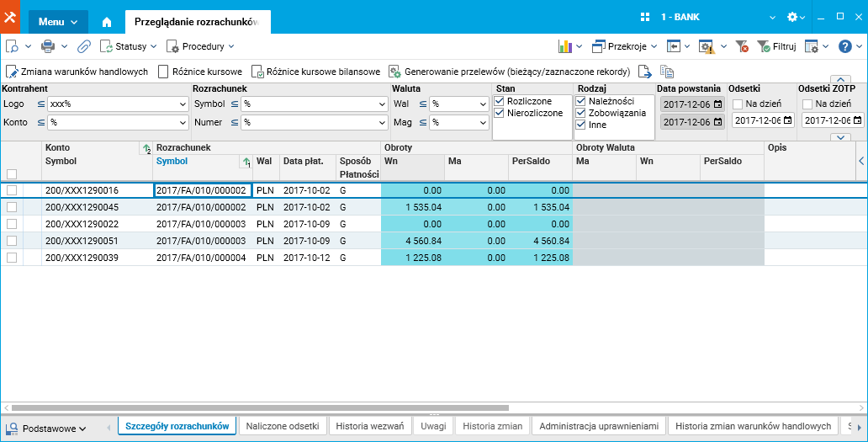
Task: Click the copy documents icon
Action: pos(666,72)
